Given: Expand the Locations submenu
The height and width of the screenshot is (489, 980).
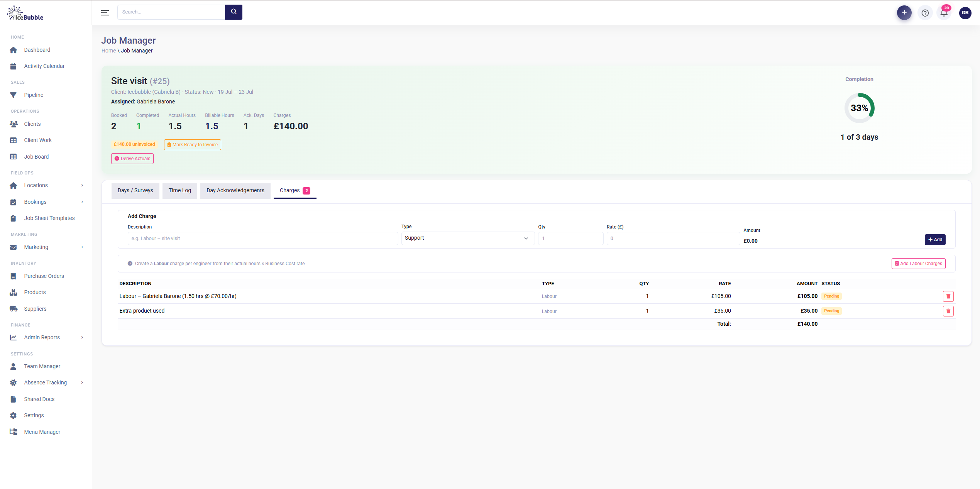Looking at the screenshot, I should click(x=82, y=185).
